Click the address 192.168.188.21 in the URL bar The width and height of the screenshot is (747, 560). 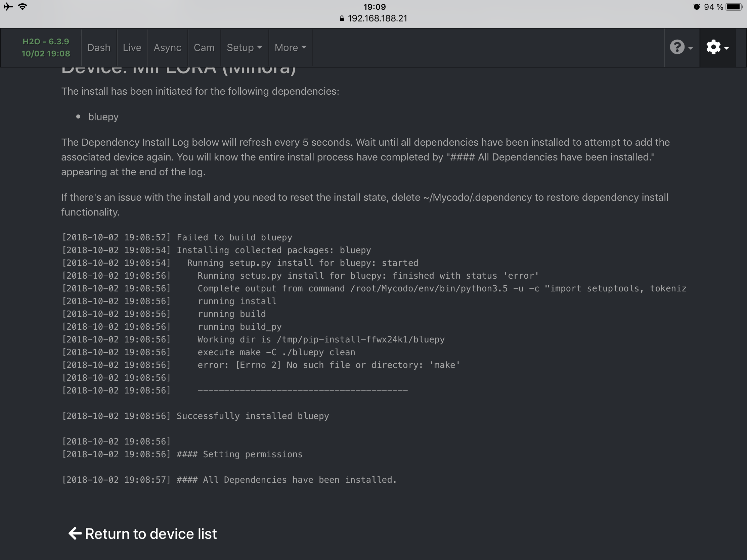click(377, 18)
